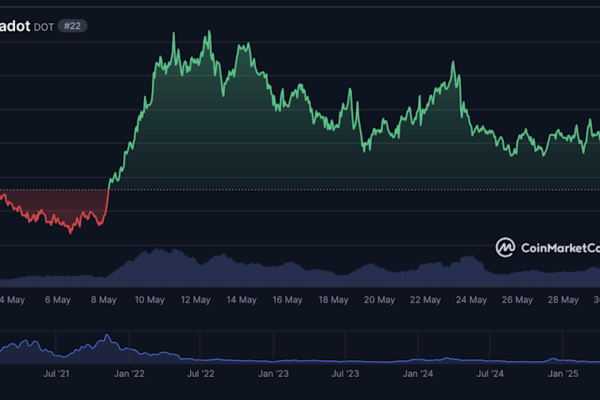This screenshot has width=600, height=400.
Task: Click Jan '25 on the range navigator
Action: click(x=563, y=374)
